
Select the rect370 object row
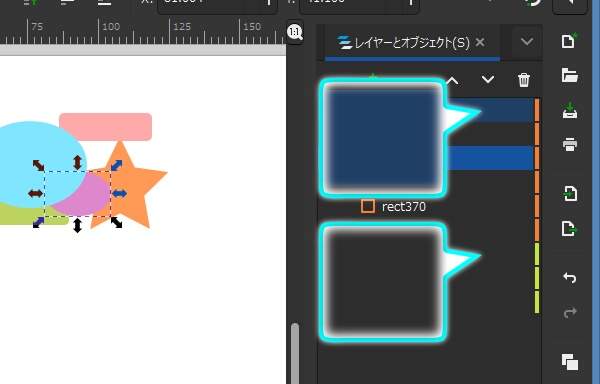click(426, 207)
